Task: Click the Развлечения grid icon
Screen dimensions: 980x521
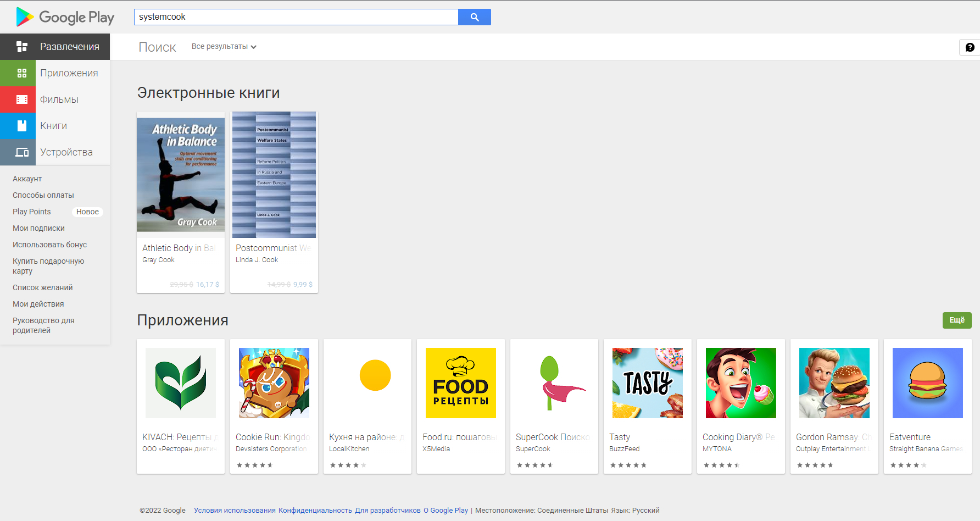Action: pyautogui.click(x=22, y=47)
